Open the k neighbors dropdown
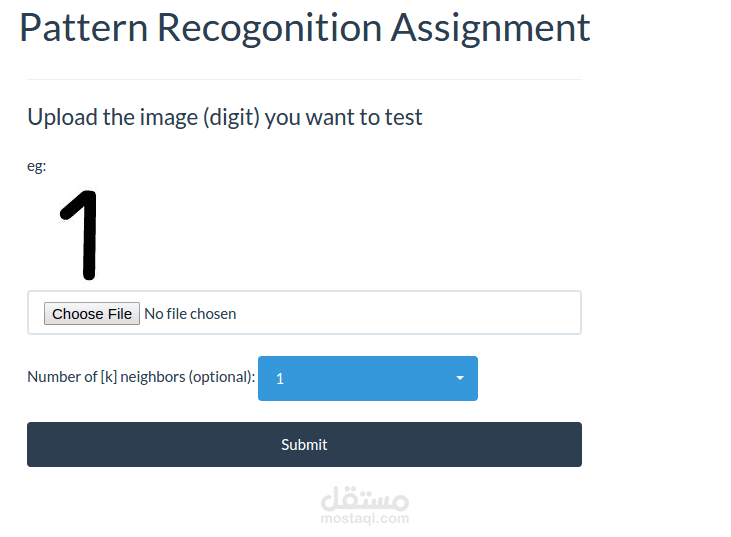The image size is (731, 537). (367, 379)
